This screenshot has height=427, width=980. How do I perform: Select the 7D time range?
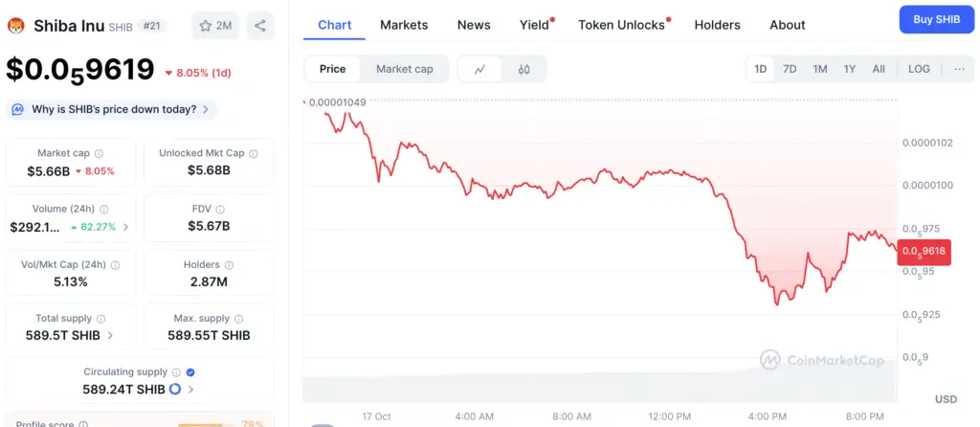[790, 69]
